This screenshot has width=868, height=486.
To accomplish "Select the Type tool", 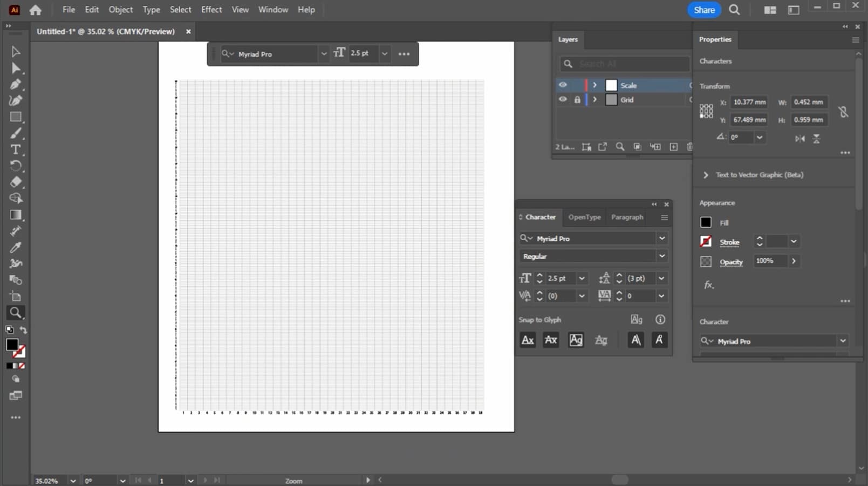I will click(x=15, y=150).
